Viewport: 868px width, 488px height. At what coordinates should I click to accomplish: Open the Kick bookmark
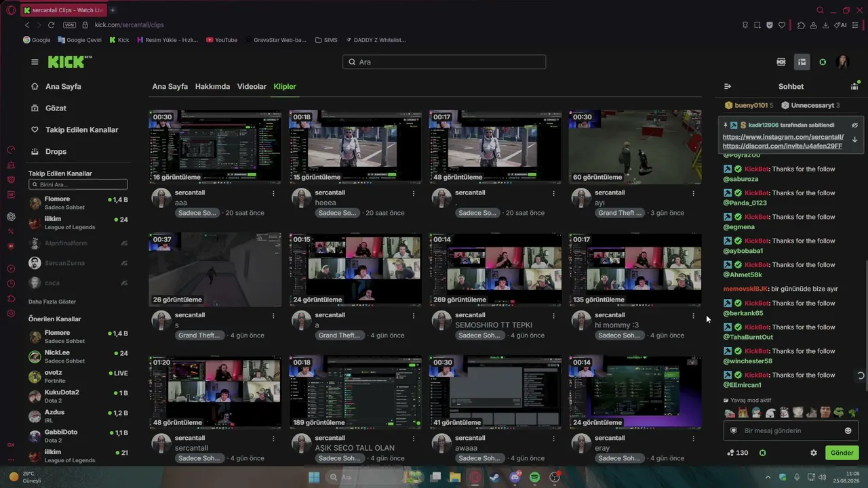119,40
